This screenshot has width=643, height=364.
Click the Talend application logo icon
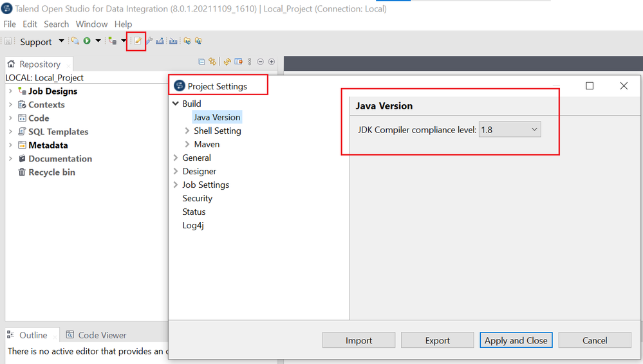tap(7, 8)
